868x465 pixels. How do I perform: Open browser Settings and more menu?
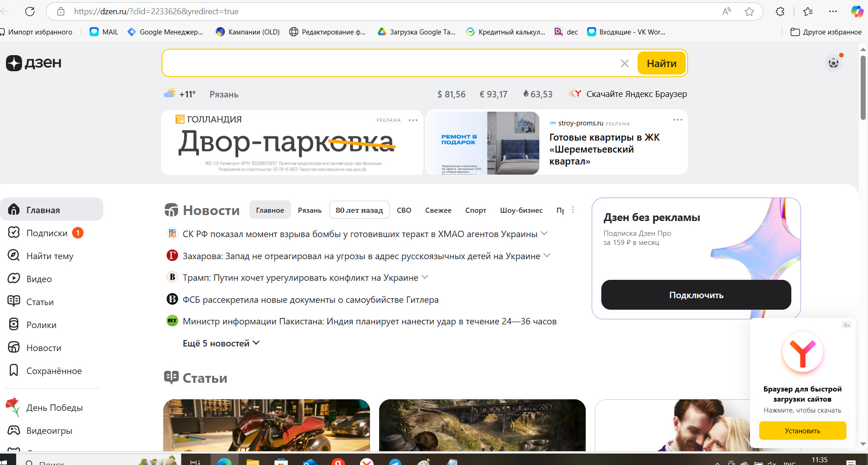click(x=833, y=11)
